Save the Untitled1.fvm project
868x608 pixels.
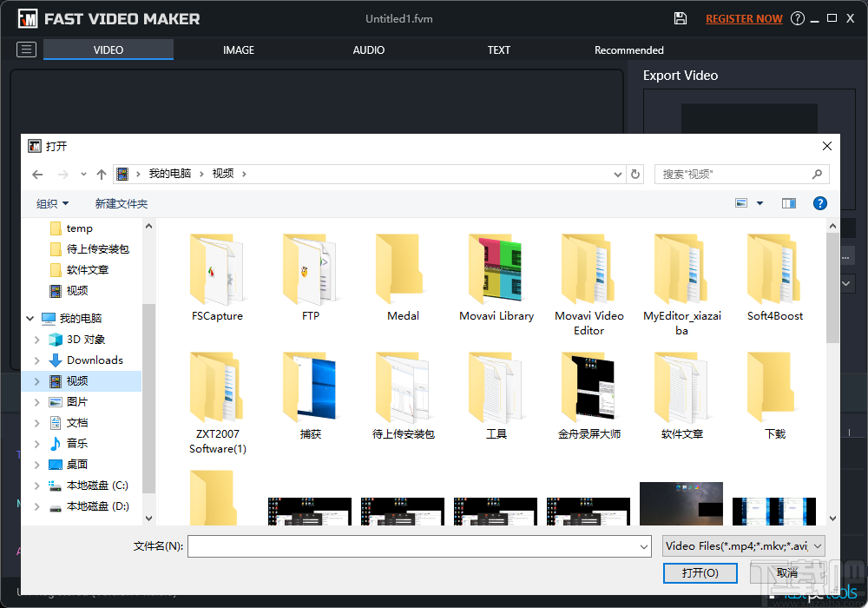(681, 17)
